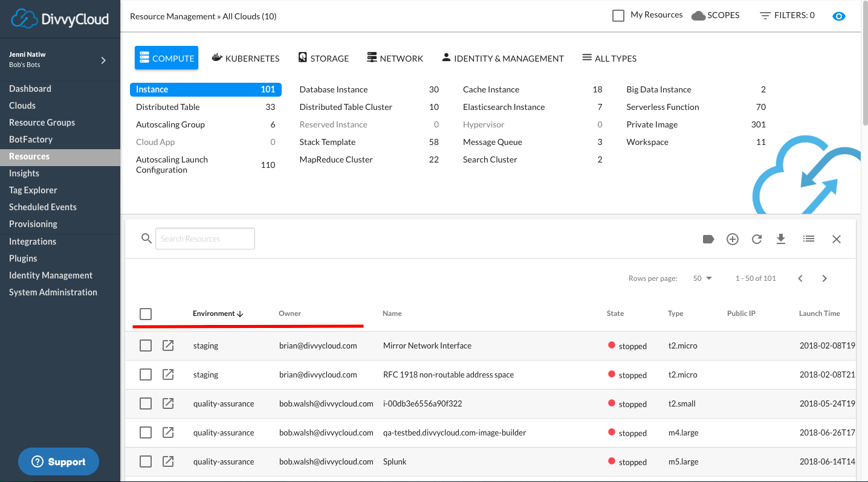Expand the Jenni Natiw user chevron
This screenshot has height=482, width=868.
(103, 60)
